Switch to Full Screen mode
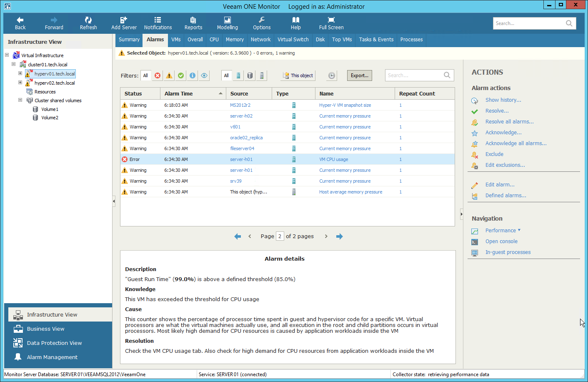The image size is (588, 382). coord(331,23)
